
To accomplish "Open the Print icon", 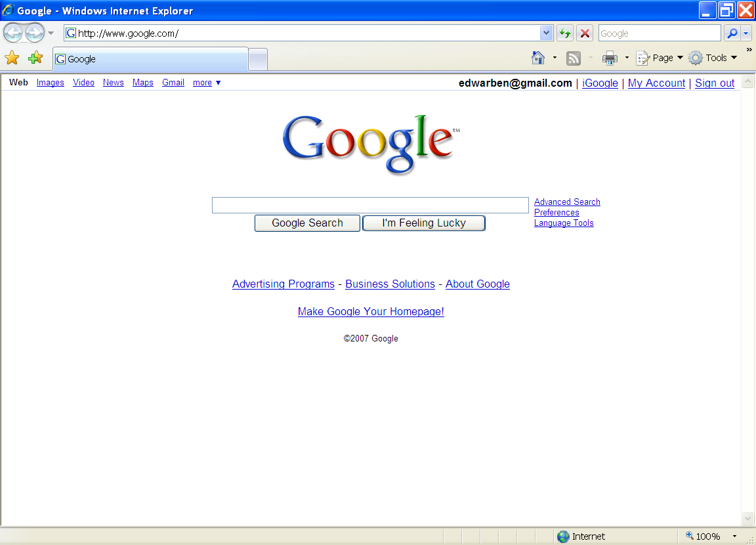I will 609,58.
